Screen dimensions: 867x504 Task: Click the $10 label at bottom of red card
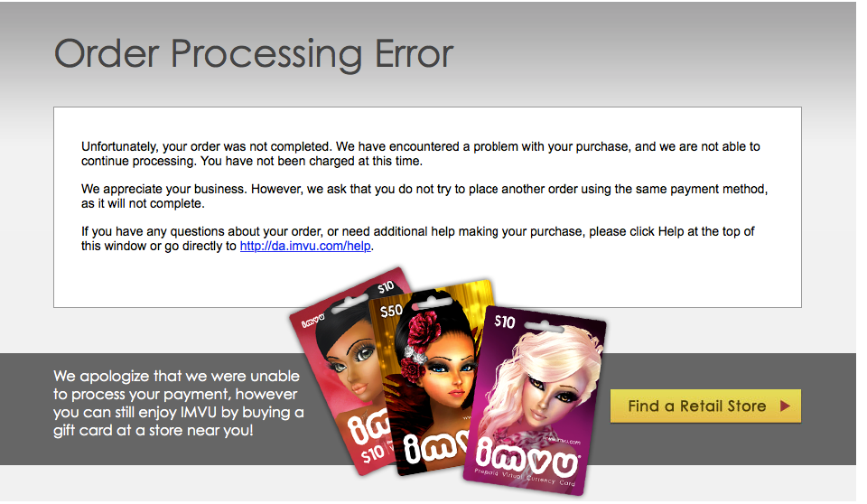tap(373, 454)
